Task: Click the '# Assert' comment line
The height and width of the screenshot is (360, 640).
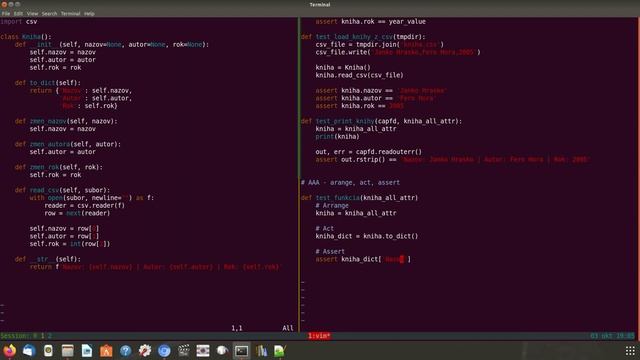Action: click(x=330, y=251)
